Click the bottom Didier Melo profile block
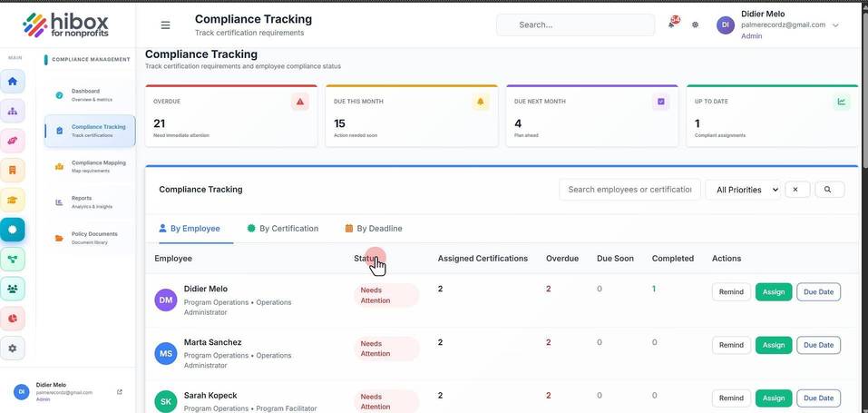This screenshot has width=868, height=413. 66,391
